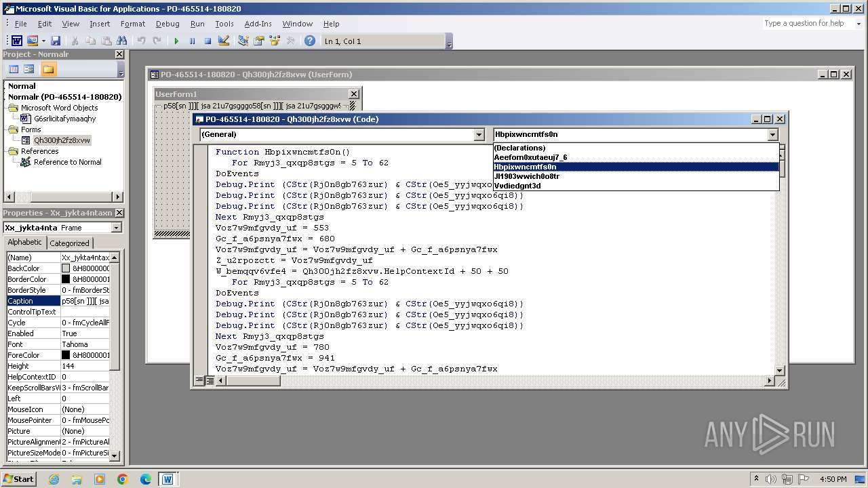This screenshot has width=868, height=488.
Task: Open the Insert menu
Action: tap(100, 24)
